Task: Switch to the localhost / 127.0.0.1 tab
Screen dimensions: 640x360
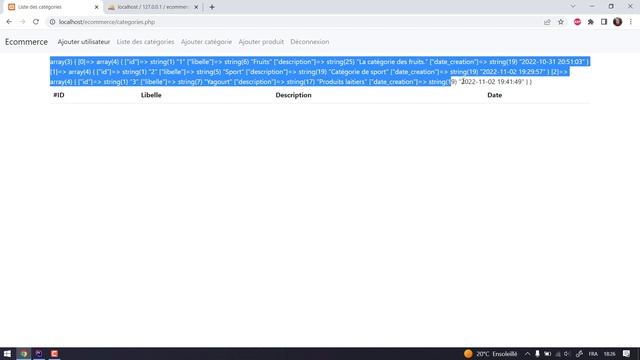Action: coord(153,7)
